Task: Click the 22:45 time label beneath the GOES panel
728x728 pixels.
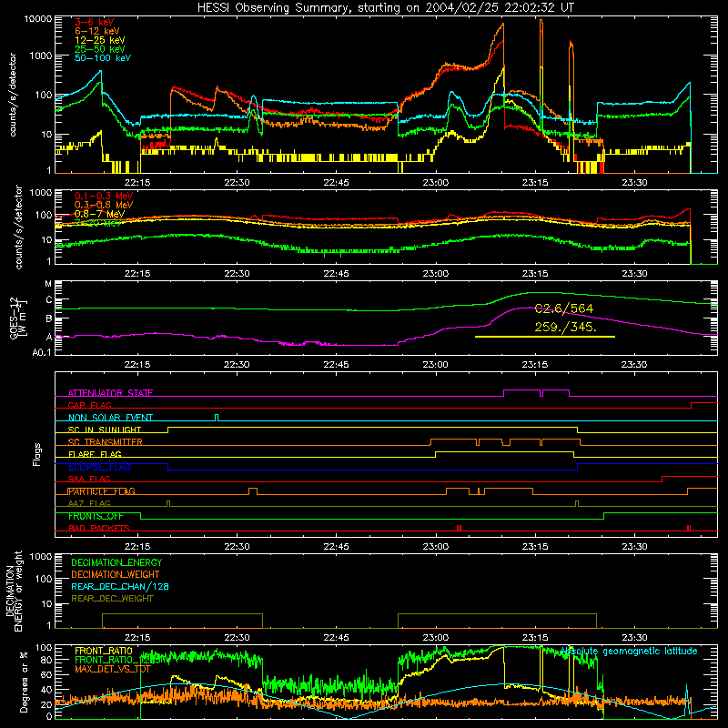Action: coord(336,365)
